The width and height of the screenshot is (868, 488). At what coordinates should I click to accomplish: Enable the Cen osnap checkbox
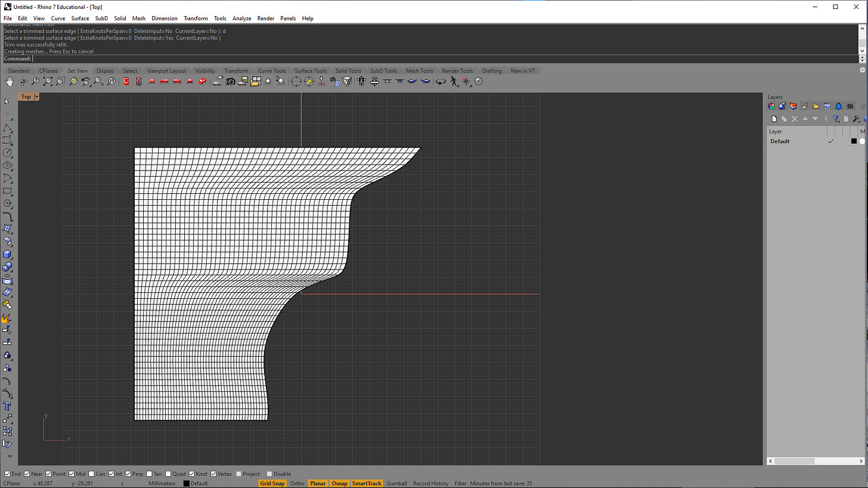pyautogui.click(x=92, y=474)
